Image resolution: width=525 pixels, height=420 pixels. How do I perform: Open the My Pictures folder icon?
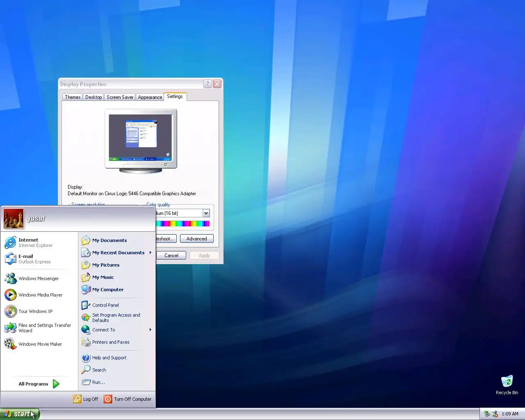(x=86, y=265)
